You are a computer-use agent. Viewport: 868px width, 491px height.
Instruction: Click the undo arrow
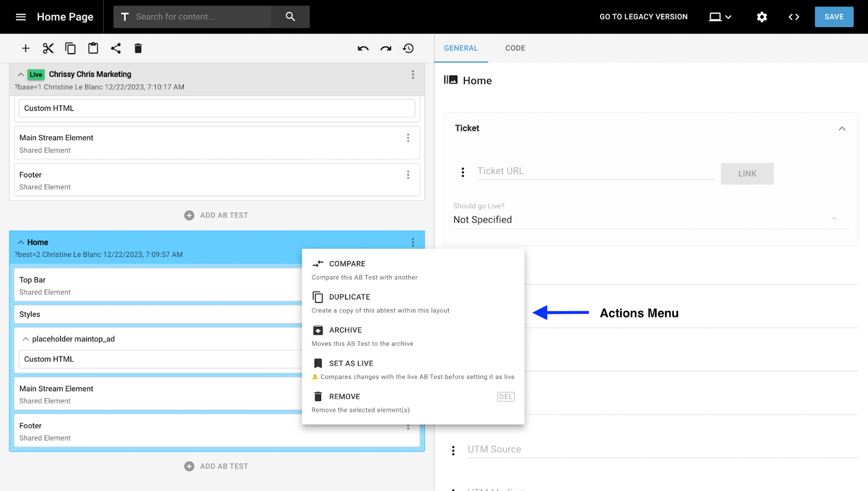click(362, 48)
